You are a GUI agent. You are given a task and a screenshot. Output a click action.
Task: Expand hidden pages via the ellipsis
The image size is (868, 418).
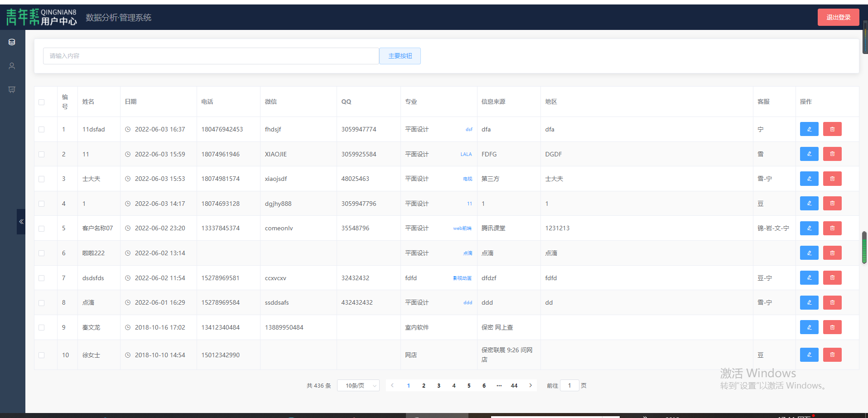(x=499, y=385)
